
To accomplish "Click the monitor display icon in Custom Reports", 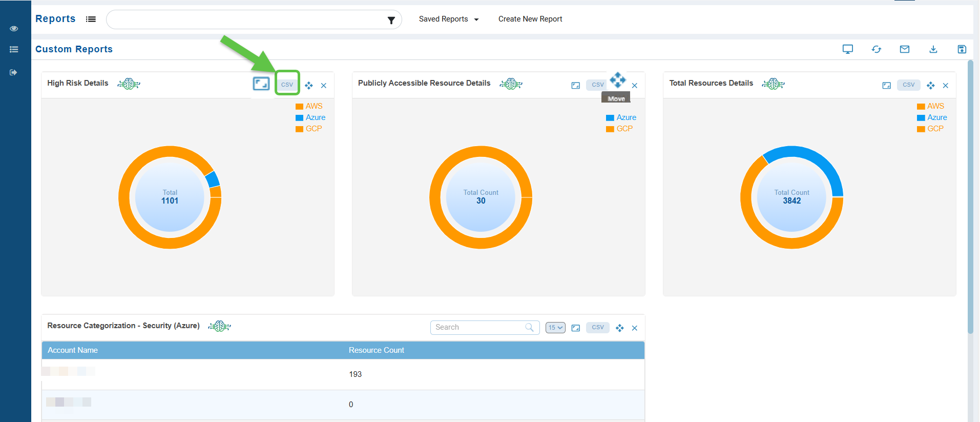I will tap(848, 49).
